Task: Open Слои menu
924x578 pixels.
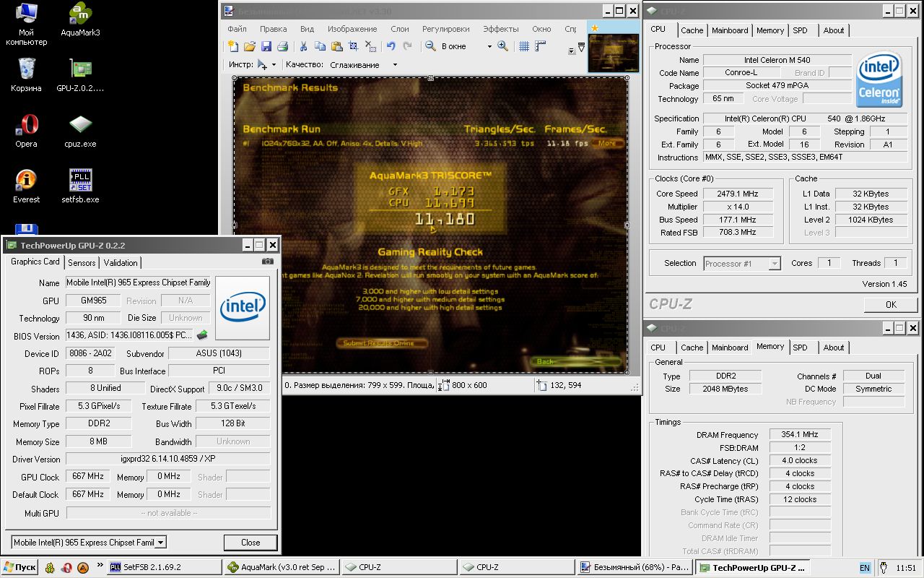Action: point(400,29)
